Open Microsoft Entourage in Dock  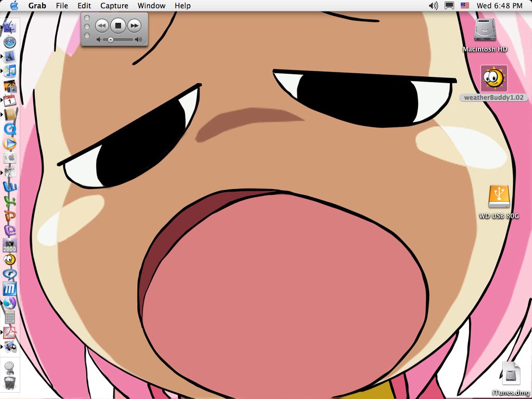pyautogui.click(x=10, y=230)
